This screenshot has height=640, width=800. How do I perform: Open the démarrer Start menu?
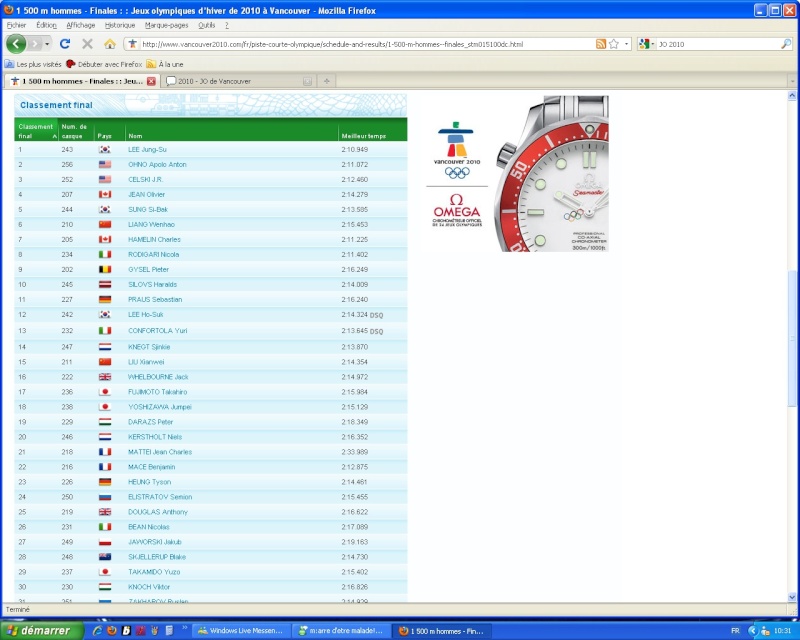(x=42, y=631)
